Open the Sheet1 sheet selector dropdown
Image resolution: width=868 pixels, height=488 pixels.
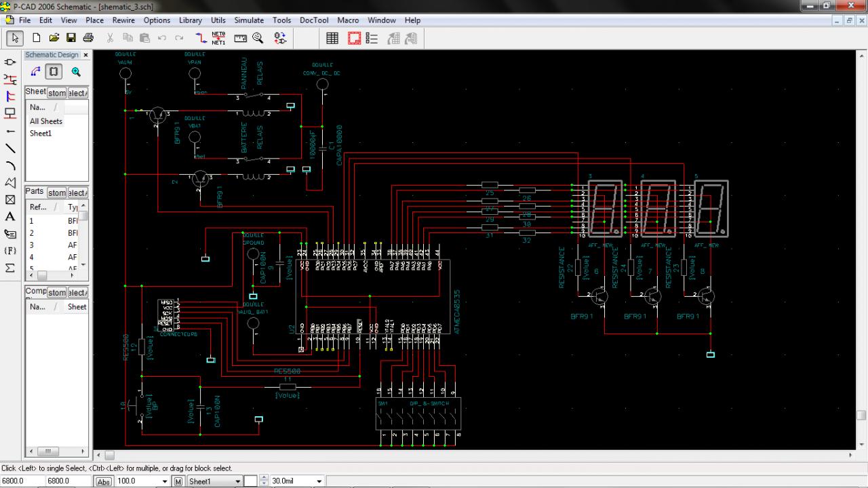coord(237,481)
